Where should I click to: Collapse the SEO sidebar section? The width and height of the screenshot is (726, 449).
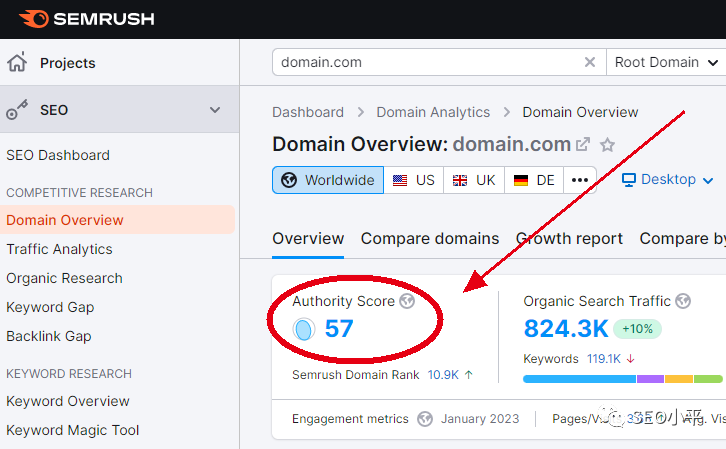tap(215, 110)
